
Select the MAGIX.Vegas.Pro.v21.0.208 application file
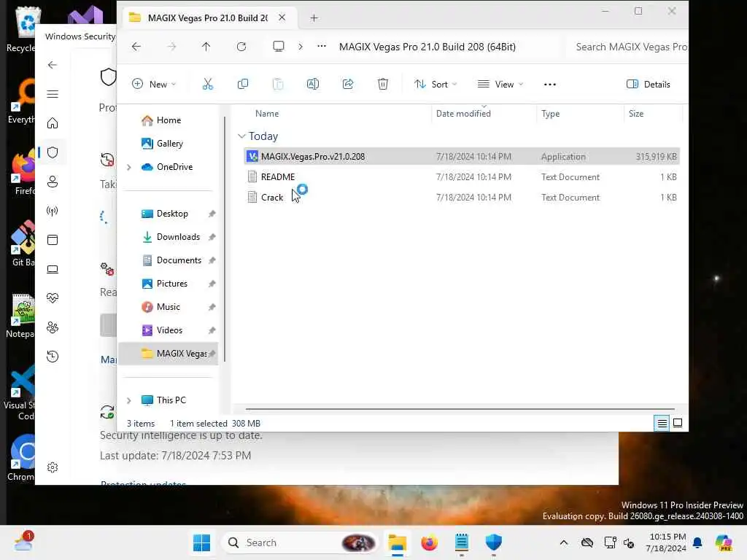point(461,156)
